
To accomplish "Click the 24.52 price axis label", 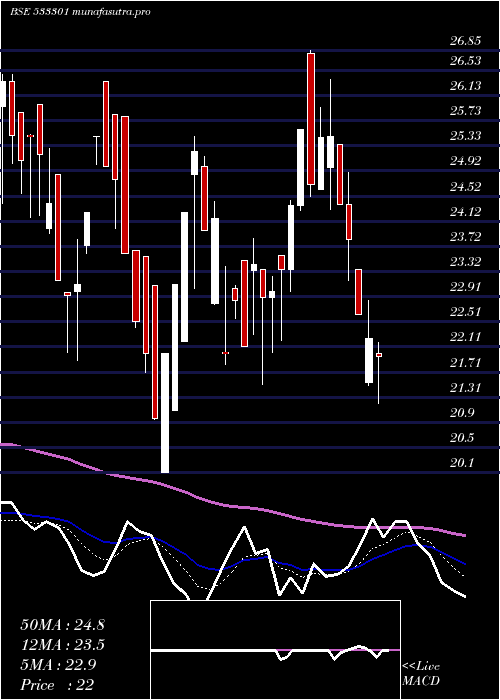I will point(466,186).
